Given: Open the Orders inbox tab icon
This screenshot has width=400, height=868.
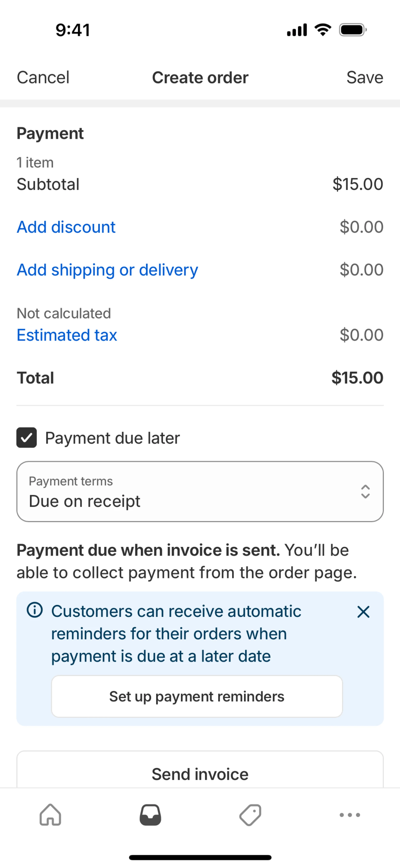Looking at the screenshot, I should point(150,815).
